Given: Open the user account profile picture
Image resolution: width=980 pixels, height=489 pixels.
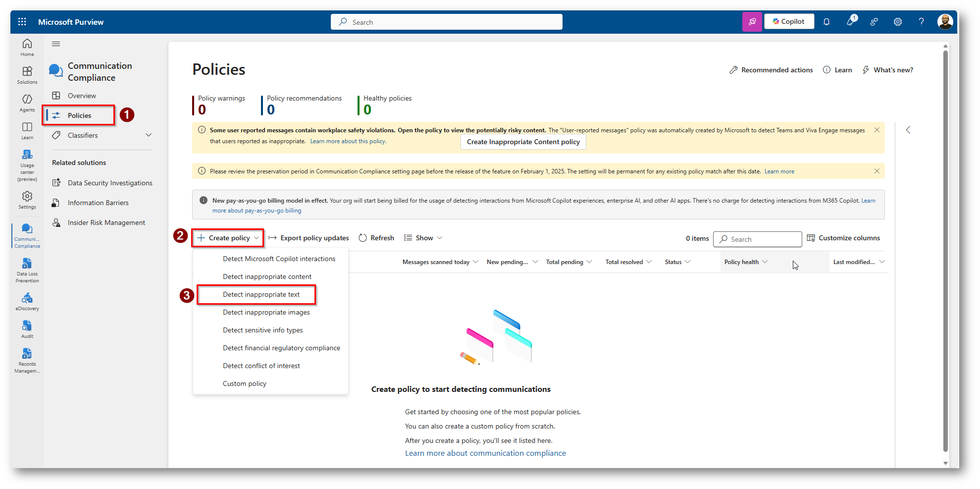Looking at the screenshot, I should 945,22.
